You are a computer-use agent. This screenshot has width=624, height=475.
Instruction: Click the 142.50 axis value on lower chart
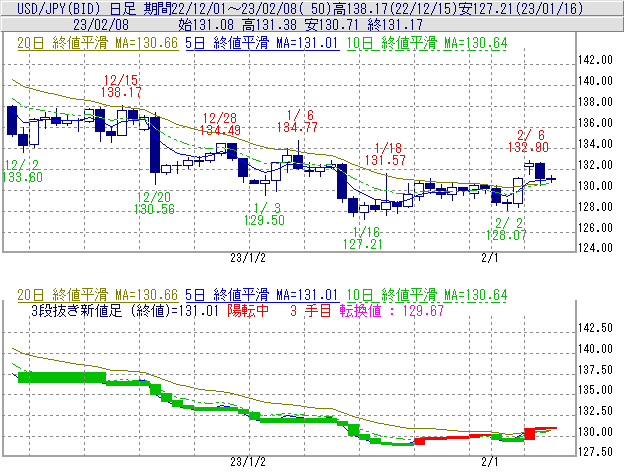click(595, 328)
